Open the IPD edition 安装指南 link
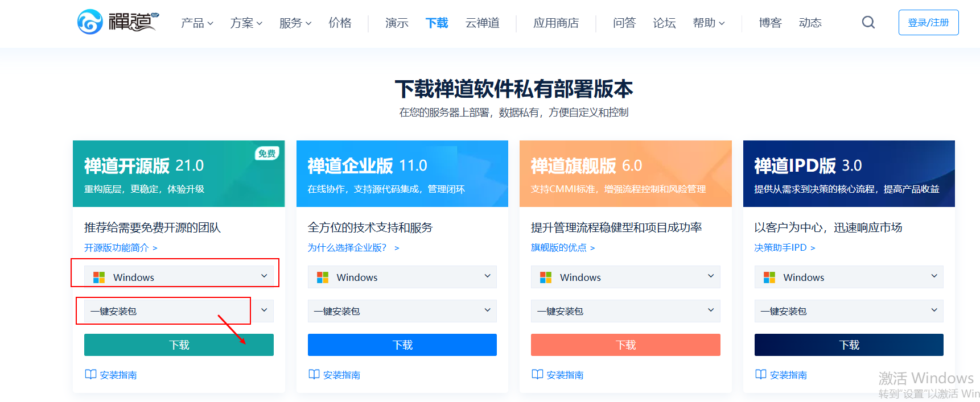This screenshot has height=402, width=980. pos(788,375)
